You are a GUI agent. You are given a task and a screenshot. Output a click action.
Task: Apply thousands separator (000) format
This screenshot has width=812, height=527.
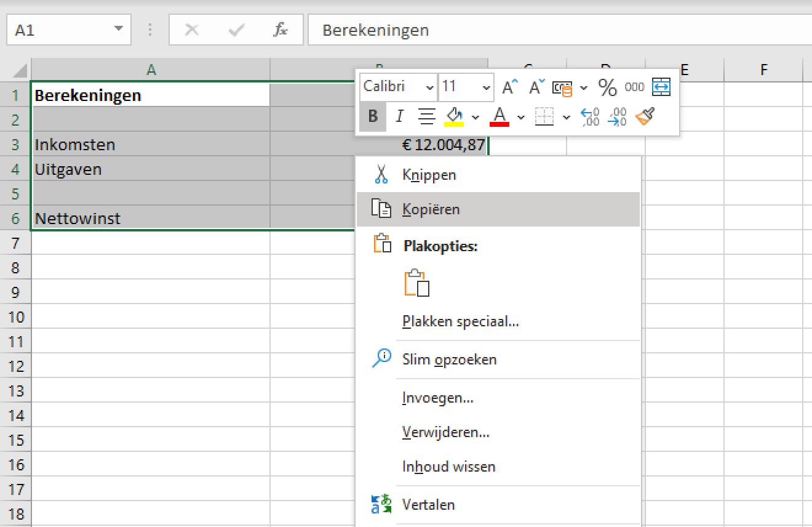634,87
